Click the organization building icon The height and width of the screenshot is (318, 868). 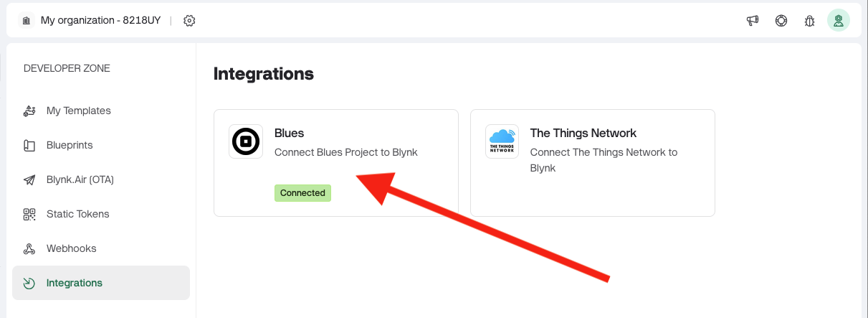click(x=27, y=21)
